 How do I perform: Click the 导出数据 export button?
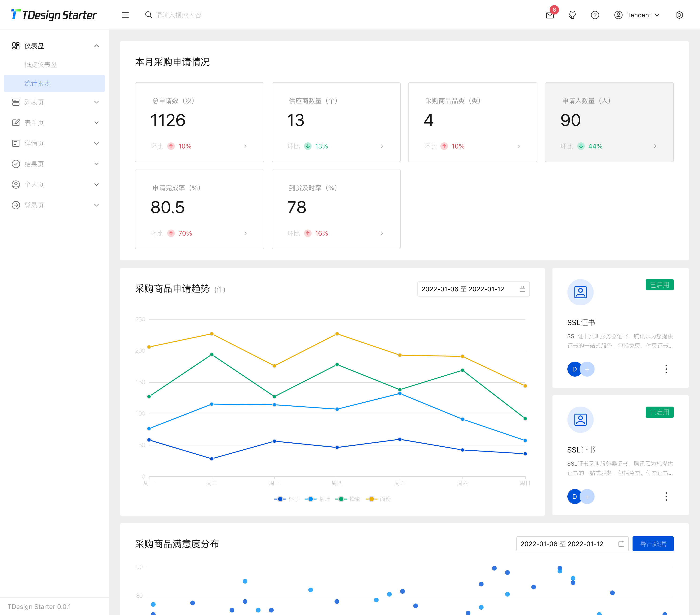pyautogui.click(x=653, y=544)
